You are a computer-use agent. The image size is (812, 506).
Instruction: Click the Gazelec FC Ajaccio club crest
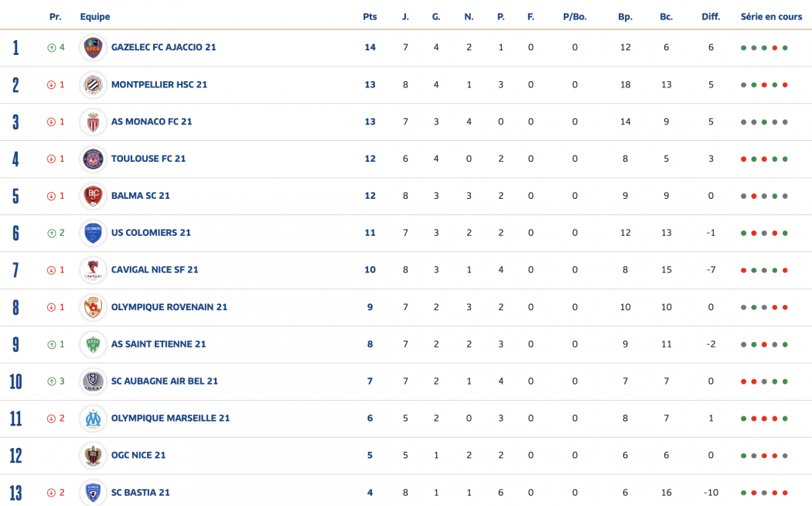tap(94, 47)
